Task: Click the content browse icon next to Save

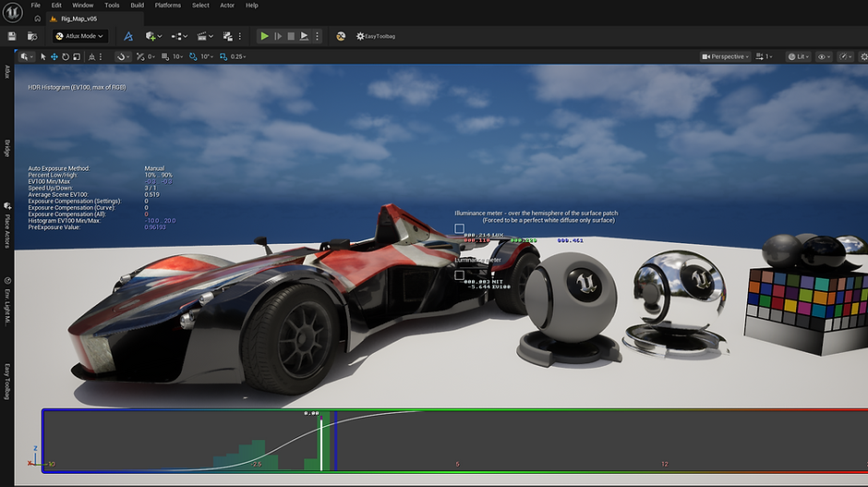Action: pyautogui.click(x=32, y=36)
